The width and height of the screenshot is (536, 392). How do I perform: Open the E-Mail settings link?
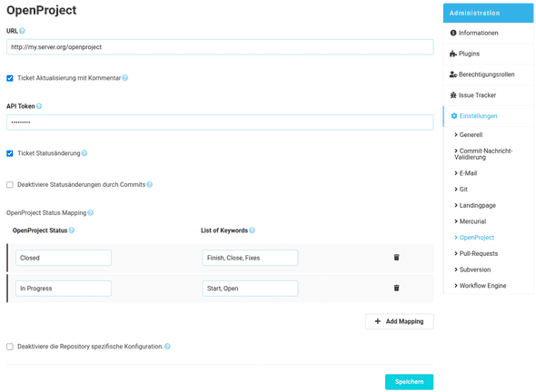click(468, 173)
